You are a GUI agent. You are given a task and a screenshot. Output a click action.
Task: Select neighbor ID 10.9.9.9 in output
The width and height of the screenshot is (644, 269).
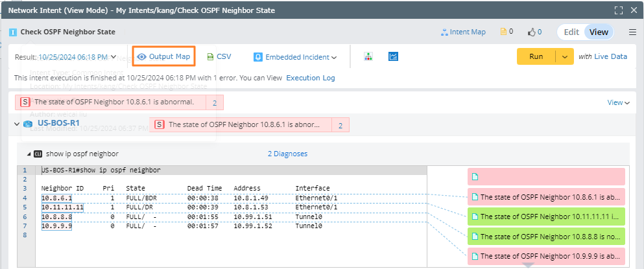(x=56, y=226)
